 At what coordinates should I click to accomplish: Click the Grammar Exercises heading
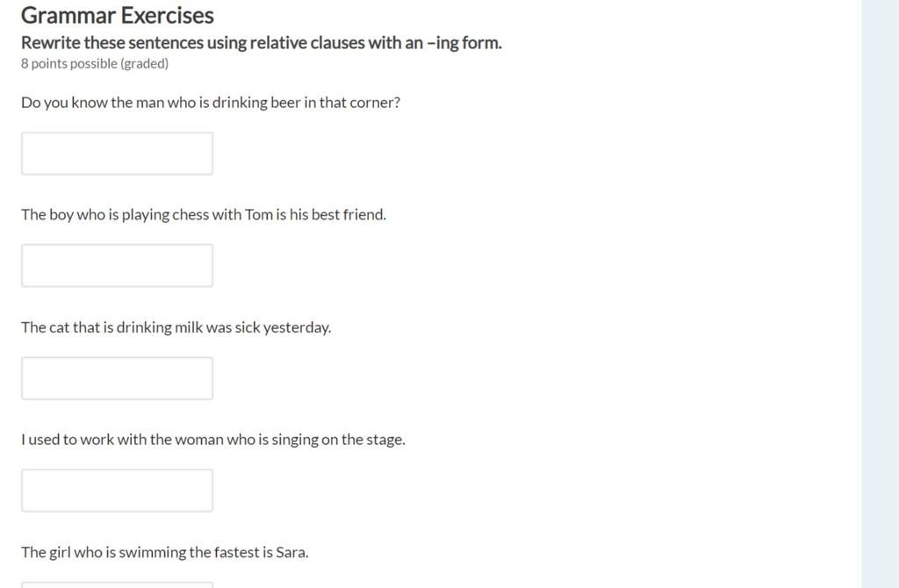coord(118,16)
